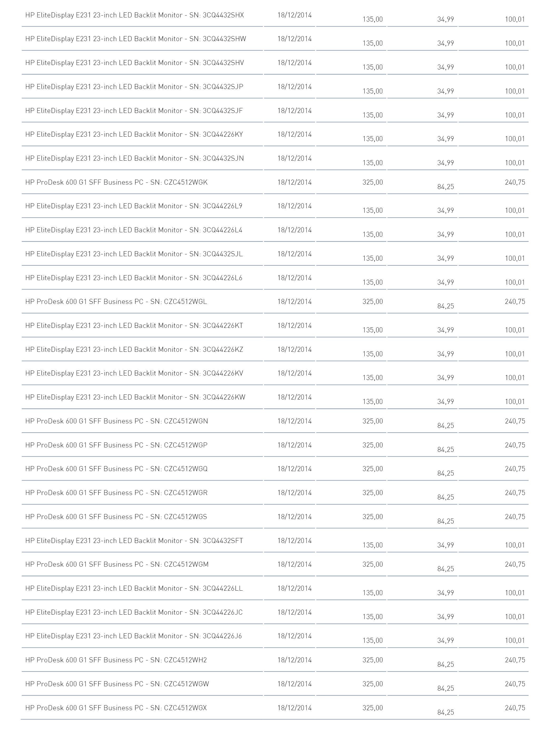Click the monitor description ending 3CQ44226KY

[134, 135]
